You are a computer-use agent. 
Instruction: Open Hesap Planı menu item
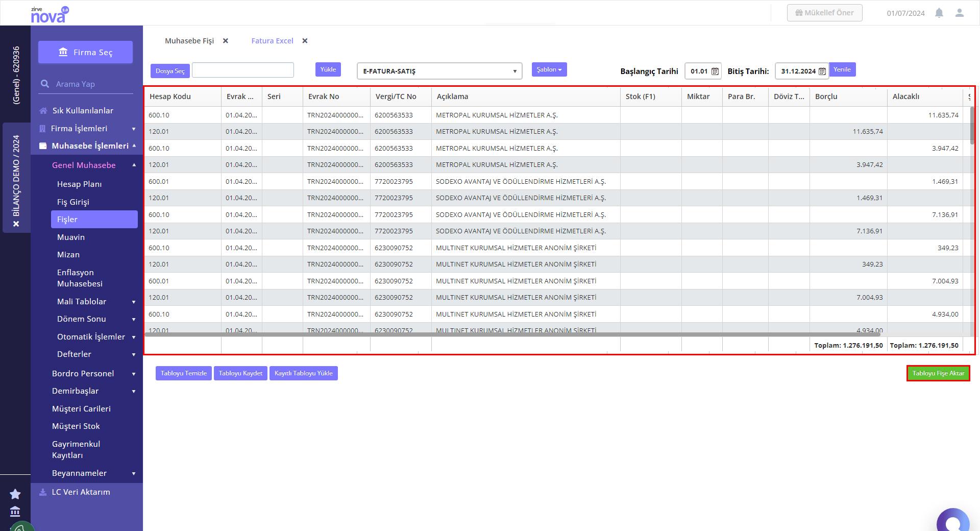(x=79, y=184)
